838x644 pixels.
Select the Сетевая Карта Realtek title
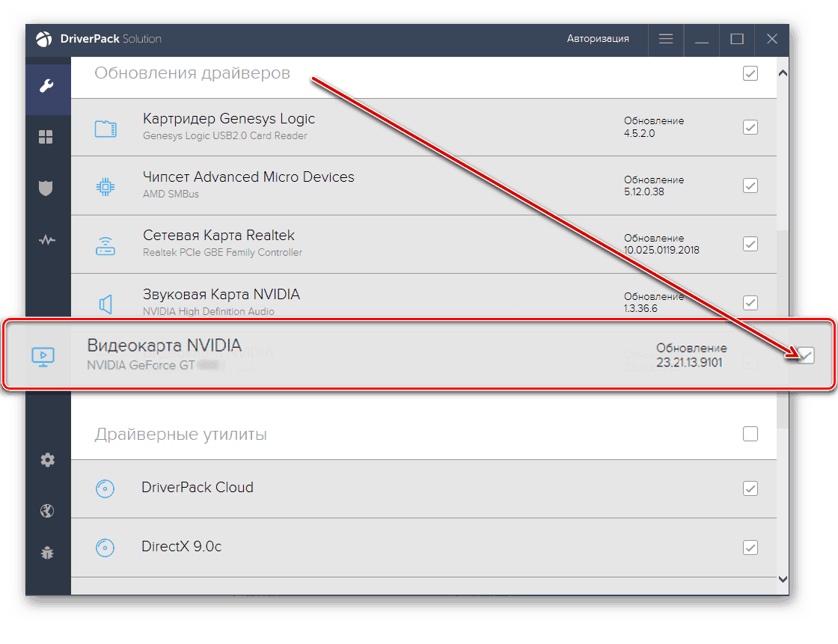218,235
